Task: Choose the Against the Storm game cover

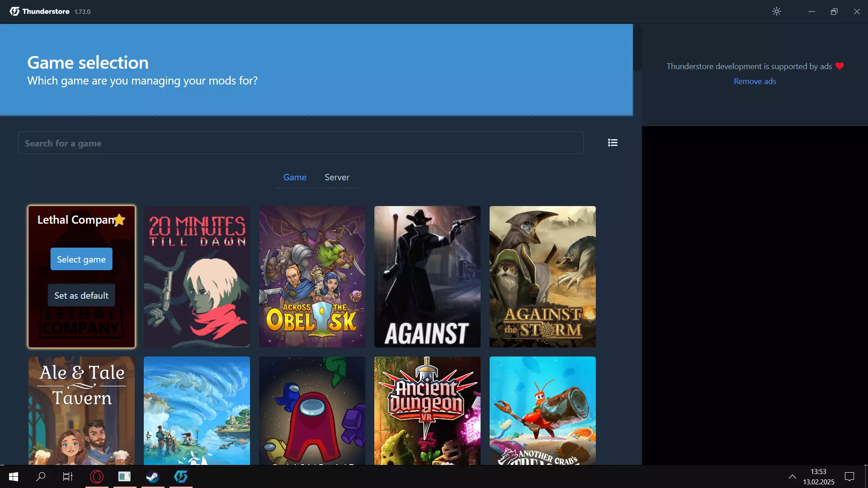Action: 542,277
